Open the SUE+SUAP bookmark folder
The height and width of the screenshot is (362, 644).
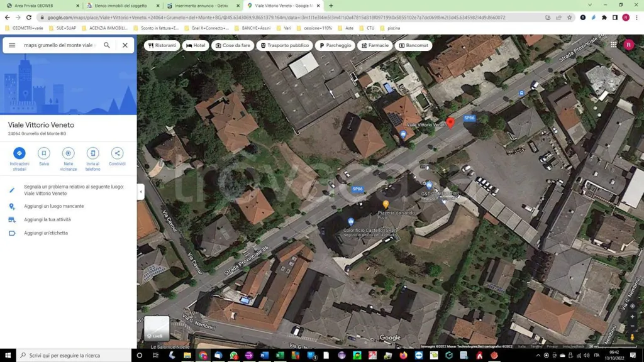click(62, 28)
